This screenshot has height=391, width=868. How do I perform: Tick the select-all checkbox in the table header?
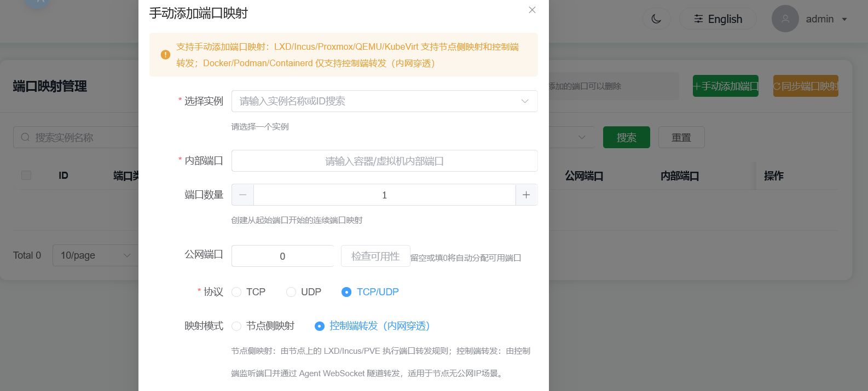26,175
